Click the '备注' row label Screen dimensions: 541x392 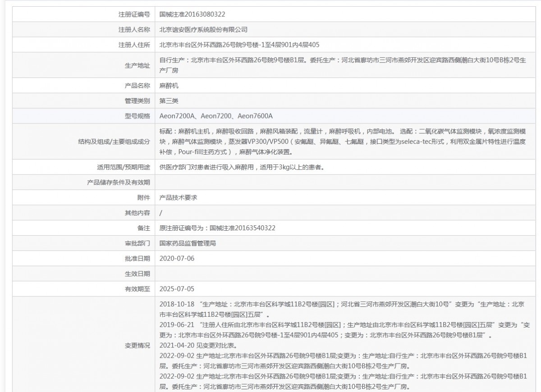144,228
